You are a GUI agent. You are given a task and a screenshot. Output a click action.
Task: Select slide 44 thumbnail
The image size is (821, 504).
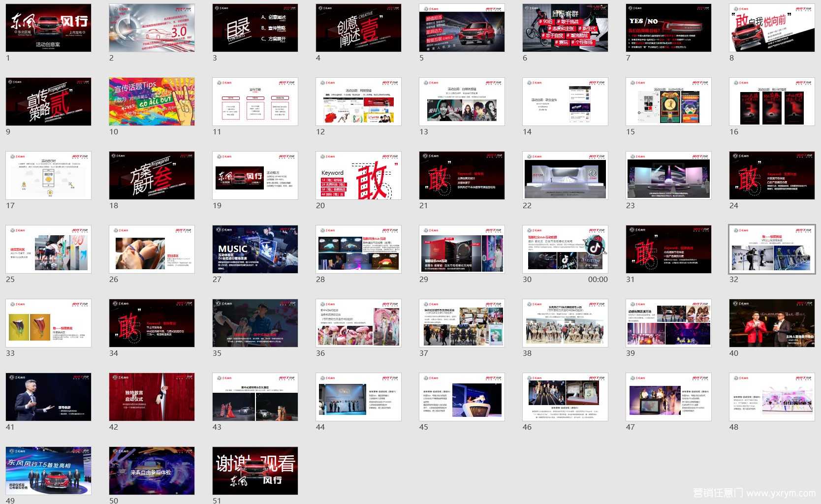[358, 397]
